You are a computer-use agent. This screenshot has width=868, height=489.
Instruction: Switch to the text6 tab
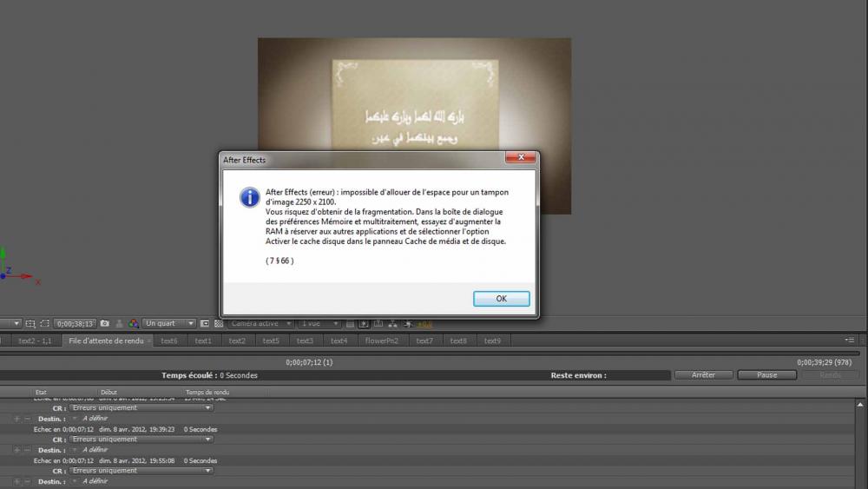tap(169, 340)
